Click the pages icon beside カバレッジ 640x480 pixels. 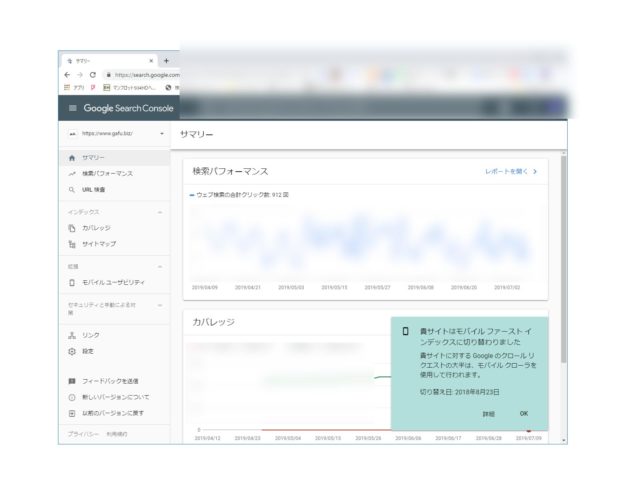(x=72, y=228)
